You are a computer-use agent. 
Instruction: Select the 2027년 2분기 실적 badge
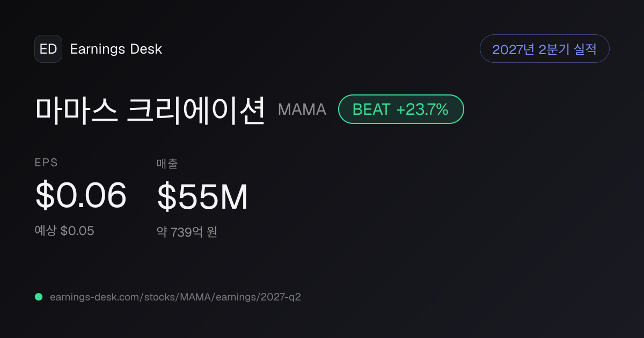pyautogui.click(x=544, y=49)
